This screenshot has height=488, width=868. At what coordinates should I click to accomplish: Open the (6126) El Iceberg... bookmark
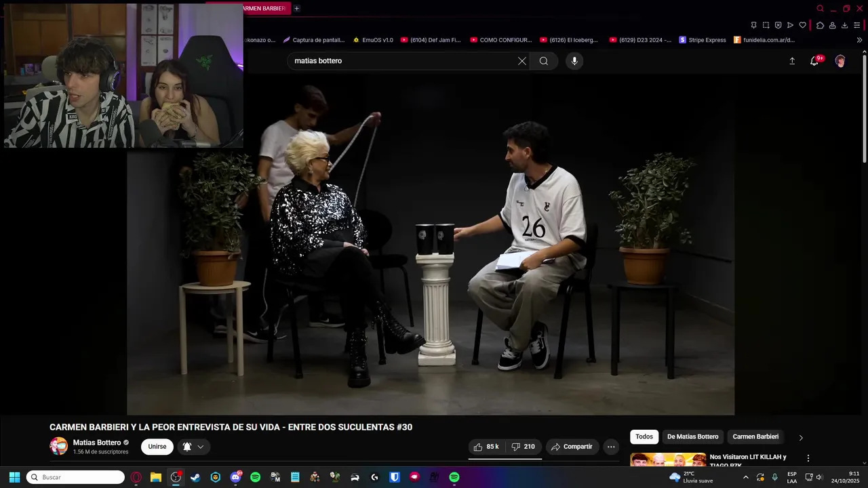pyautogui.click(x=570, y=40)
